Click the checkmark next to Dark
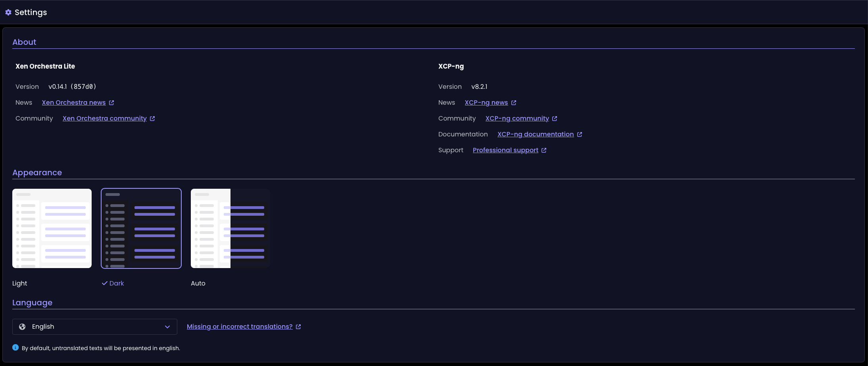Viewport: 868px width, 366px height. (105, 283)
